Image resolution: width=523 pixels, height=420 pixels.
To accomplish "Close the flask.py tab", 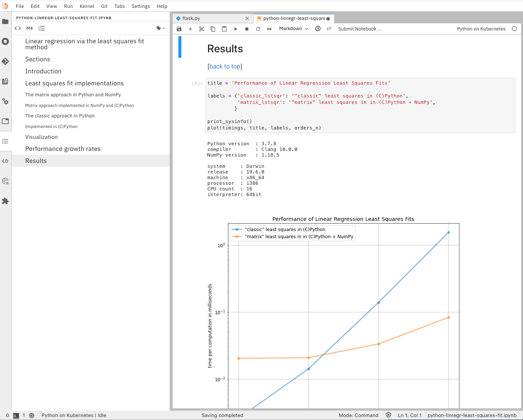I will click(x=247, y=18).
